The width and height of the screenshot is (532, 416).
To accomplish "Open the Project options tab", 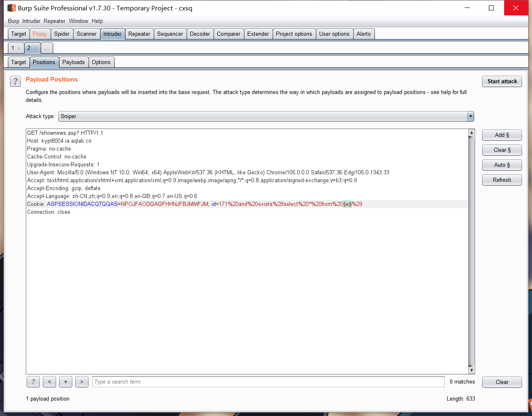I will (294, 34).
